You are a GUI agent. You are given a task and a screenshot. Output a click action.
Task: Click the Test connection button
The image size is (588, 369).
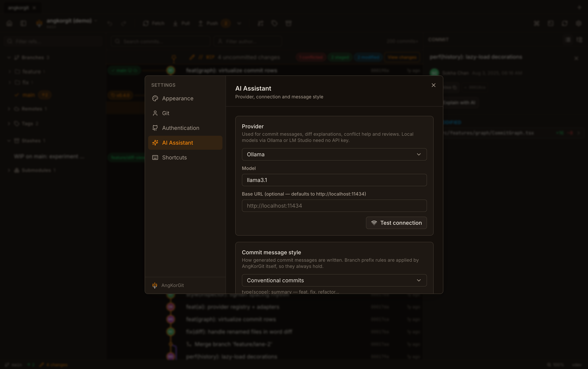pos(396,223)
